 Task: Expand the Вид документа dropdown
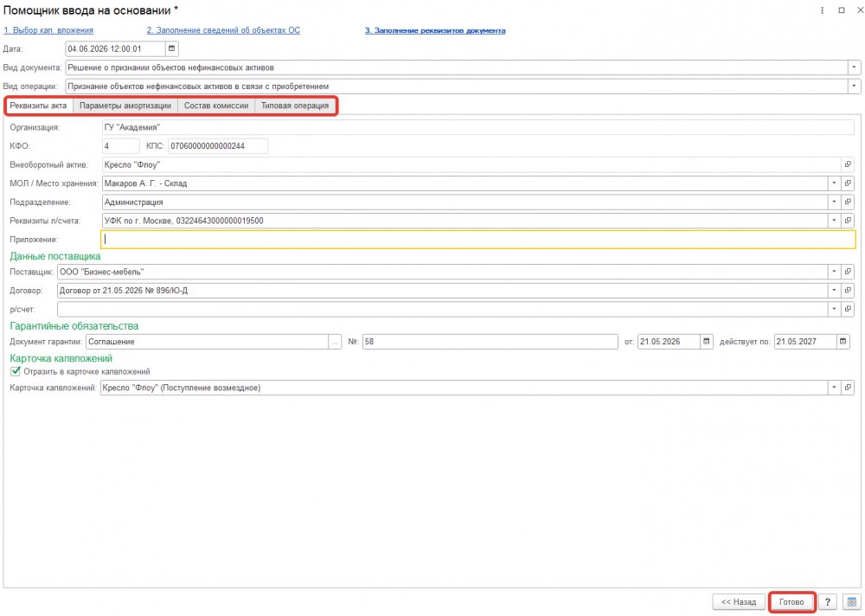pos(854,67)
